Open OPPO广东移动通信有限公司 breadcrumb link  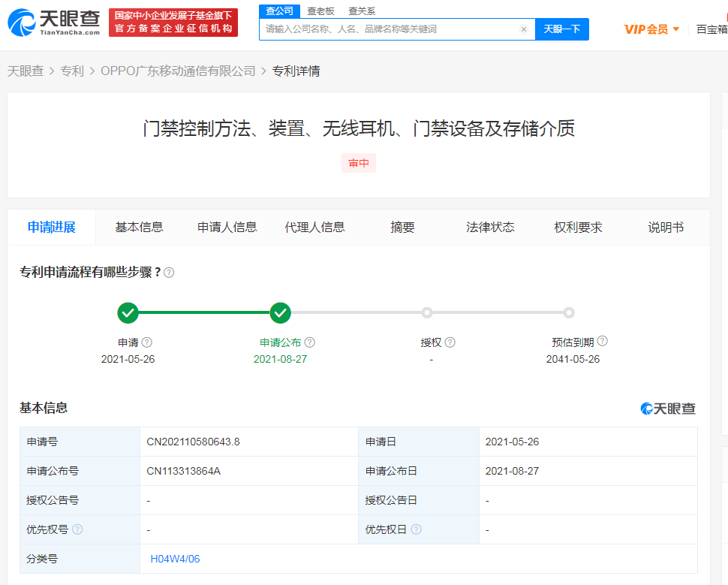coord(179,71)
